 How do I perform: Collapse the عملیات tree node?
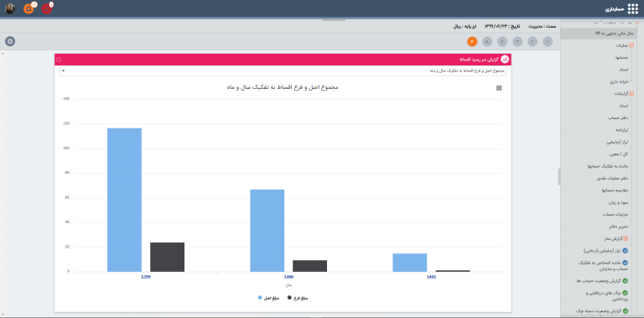tap(631, 45)
